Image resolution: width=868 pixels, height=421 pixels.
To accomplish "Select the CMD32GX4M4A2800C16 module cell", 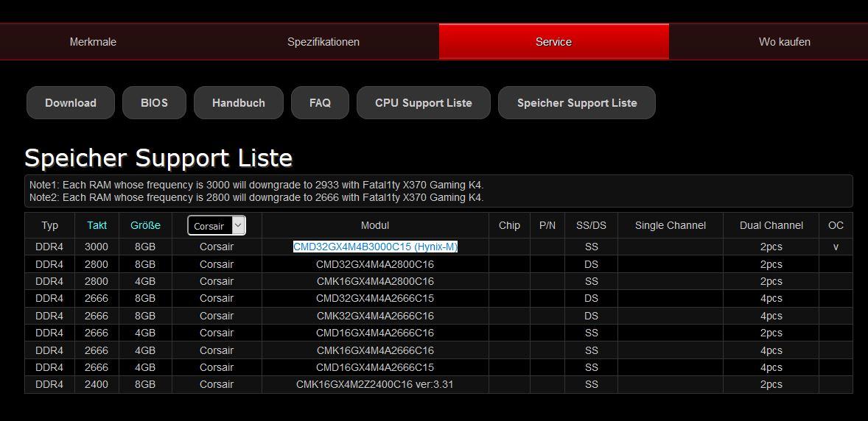I will (375, 264).
